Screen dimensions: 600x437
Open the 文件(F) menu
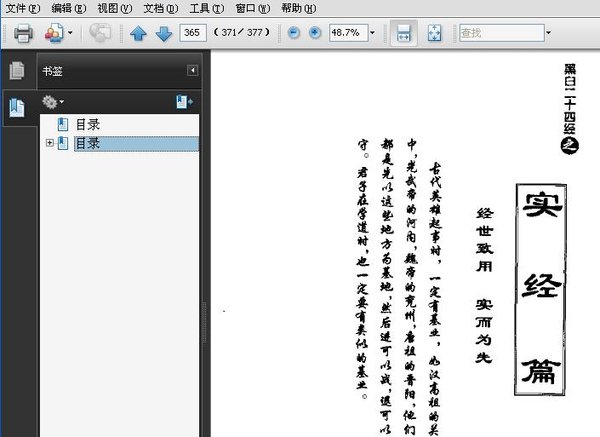[23, 8]
